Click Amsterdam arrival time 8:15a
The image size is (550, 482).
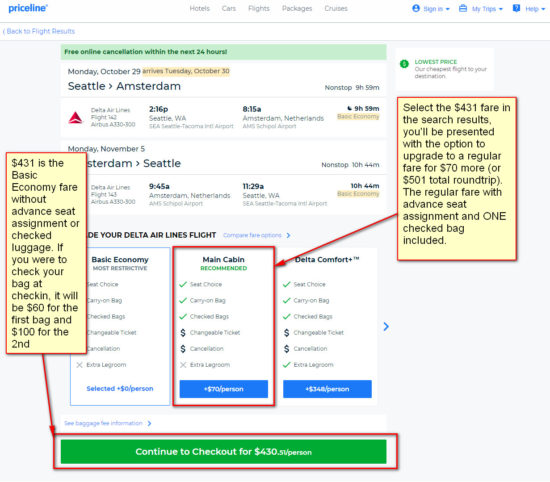[252, 109]
